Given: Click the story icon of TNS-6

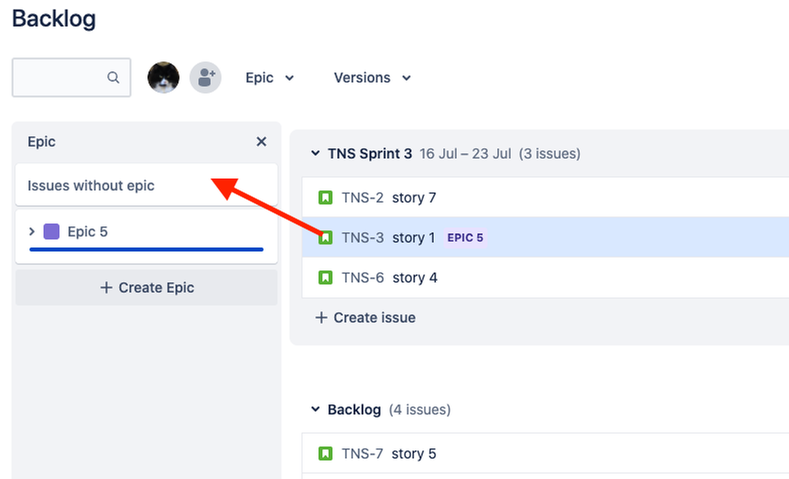Looking at the screenshot, I should tap(326, 277).
